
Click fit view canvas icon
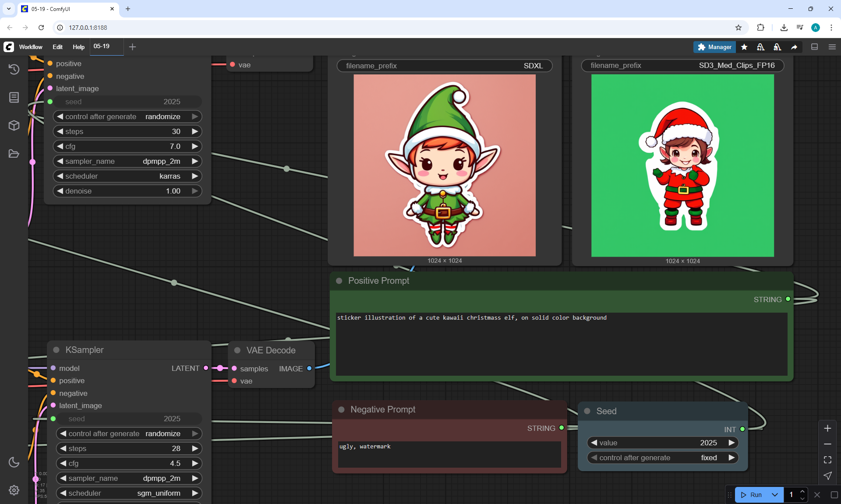(827, 460)
